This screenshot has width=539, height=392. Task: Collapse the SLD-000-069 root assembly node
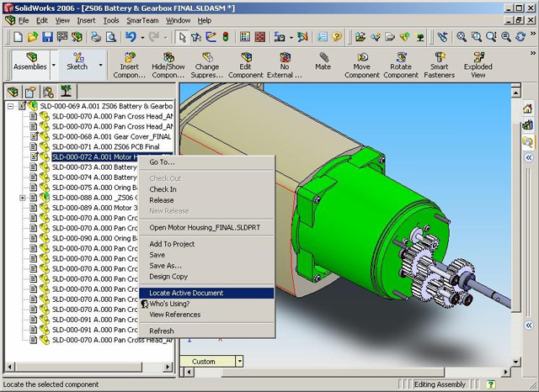11,106
